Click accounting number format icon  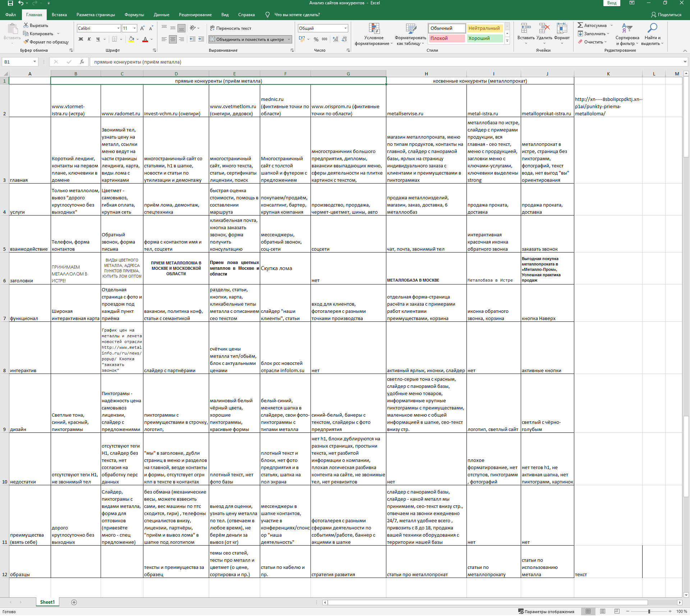(302, 39)
